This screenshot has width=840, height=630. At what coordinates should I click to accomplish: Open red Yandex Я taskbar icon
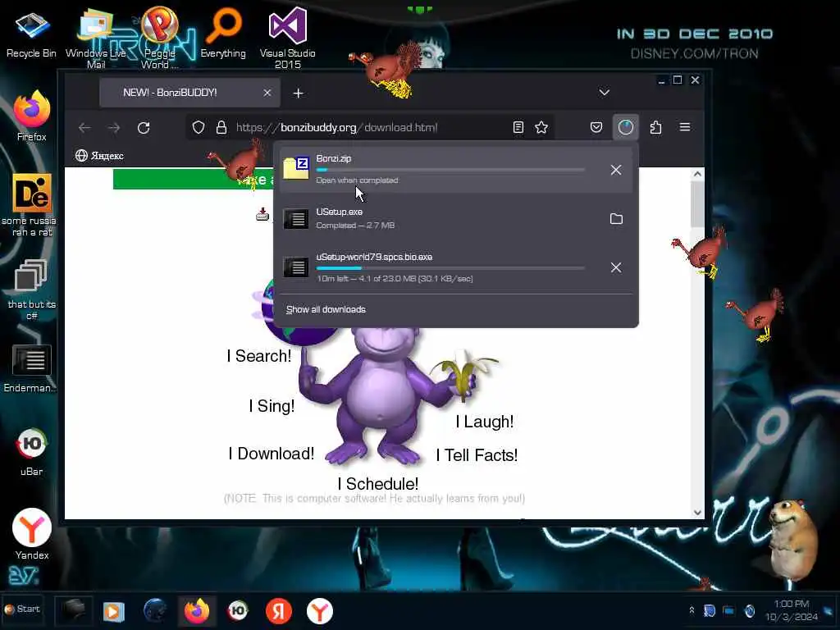(279, 611)
